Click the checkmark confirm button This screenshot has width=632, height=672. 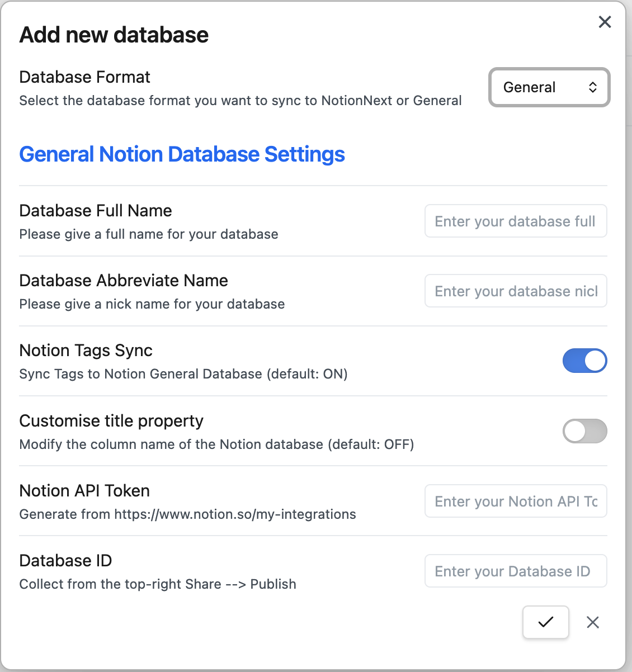pos(545,622)
